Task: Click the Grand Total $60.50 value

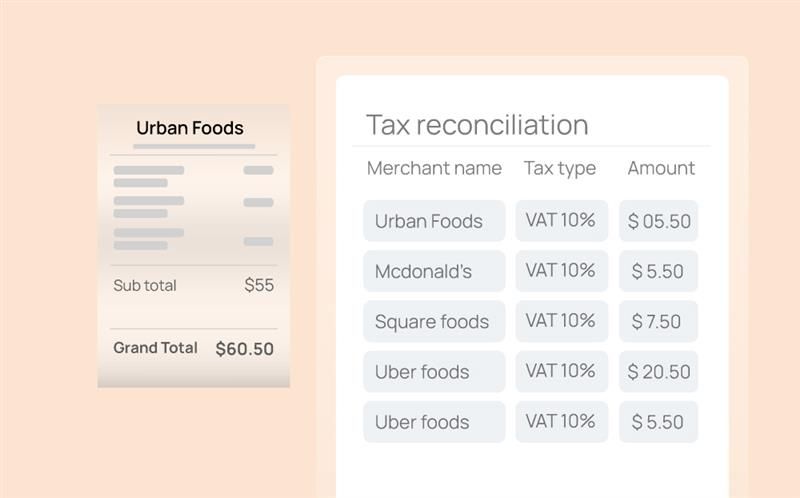Action: click(x=244, y=348)
